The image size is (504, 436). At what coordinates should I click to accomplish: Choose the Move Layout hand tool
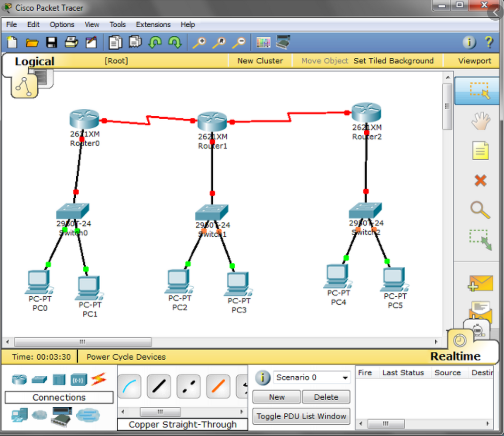click(x=480, y=121)
